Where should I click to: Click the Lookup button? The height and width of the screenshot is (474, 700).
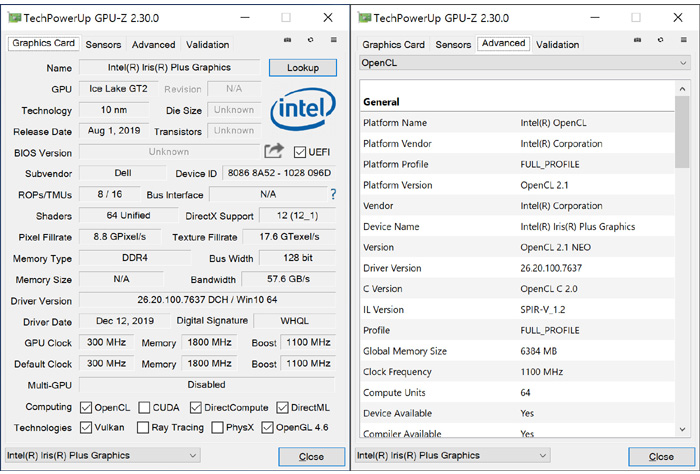(x=303, y=68)
